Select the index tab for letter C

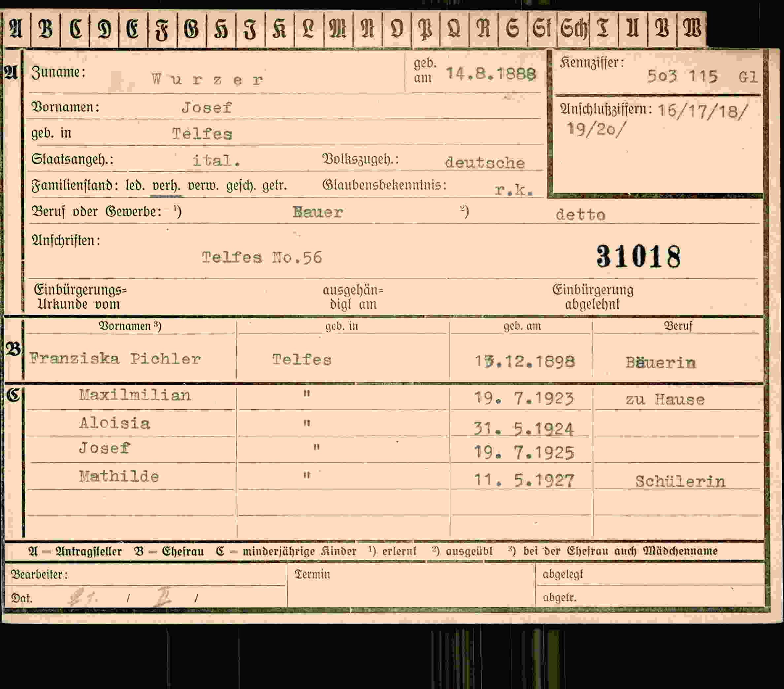(75, 29)
